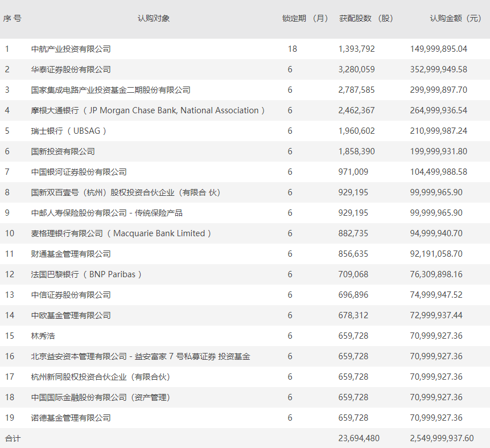
Task: Click amount 210,999,987.24
Action: (438, 131)
